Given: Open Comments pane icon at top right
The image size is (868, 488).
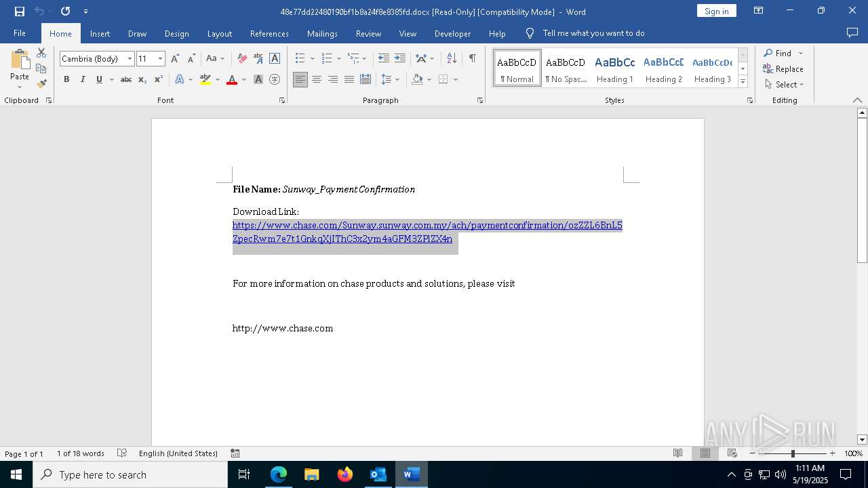Looking at the screenshot, I should click(x=852, y=33).
